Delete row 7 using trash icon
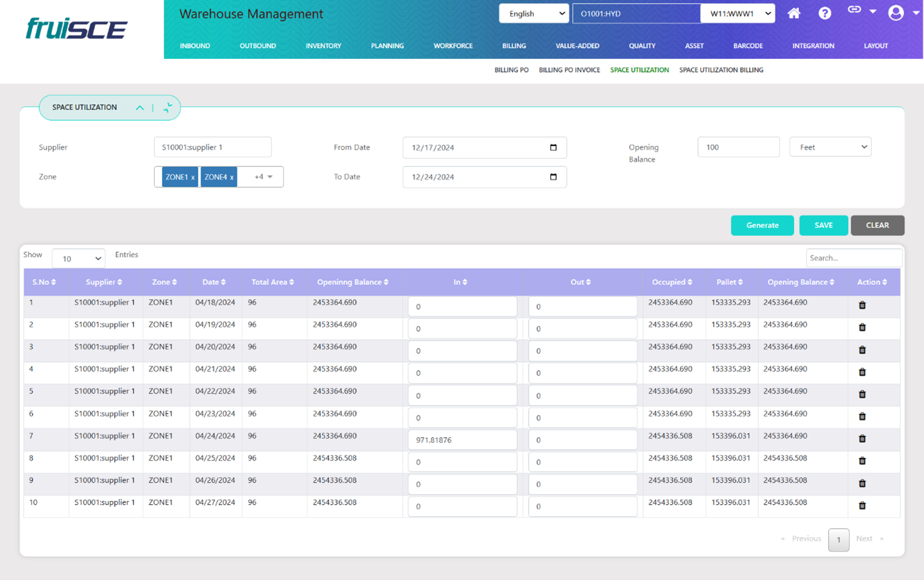This screenshot has height=580, width=924. [862, 439]
